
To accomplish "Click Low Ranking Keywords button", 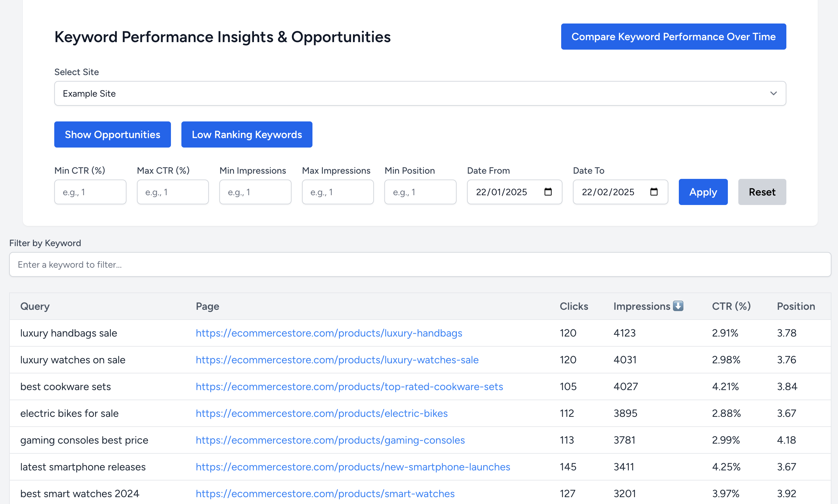I will pos(246,134).
